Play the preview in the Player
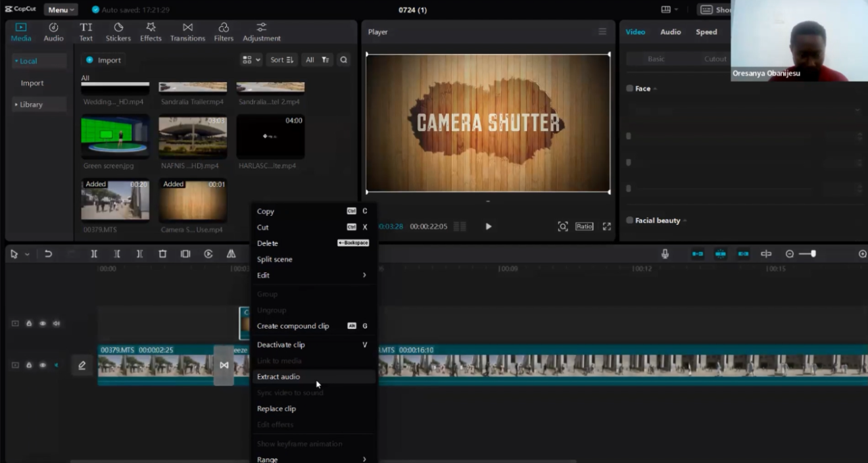This screenshot has width=868, height=463. tap(488, 226)
